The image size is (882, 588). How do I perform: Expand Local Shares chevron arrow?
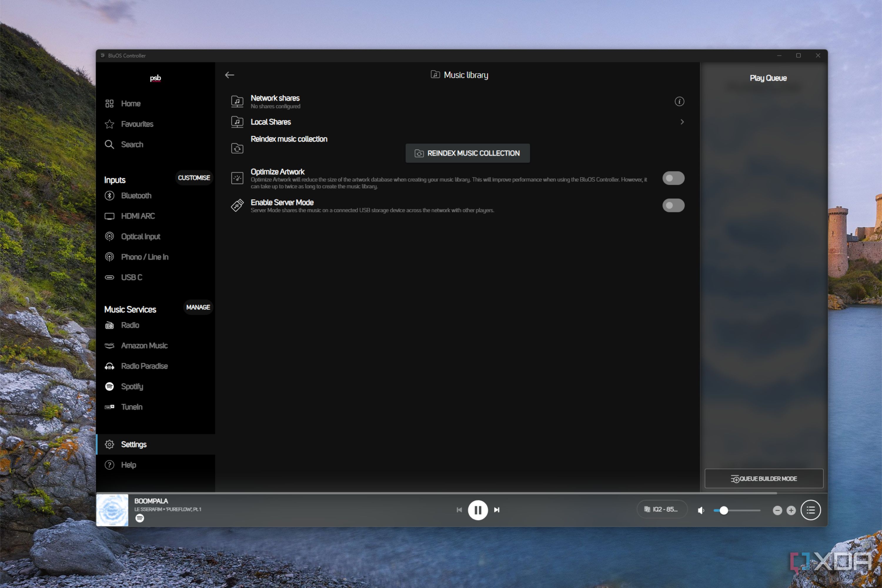coord(682,122)
